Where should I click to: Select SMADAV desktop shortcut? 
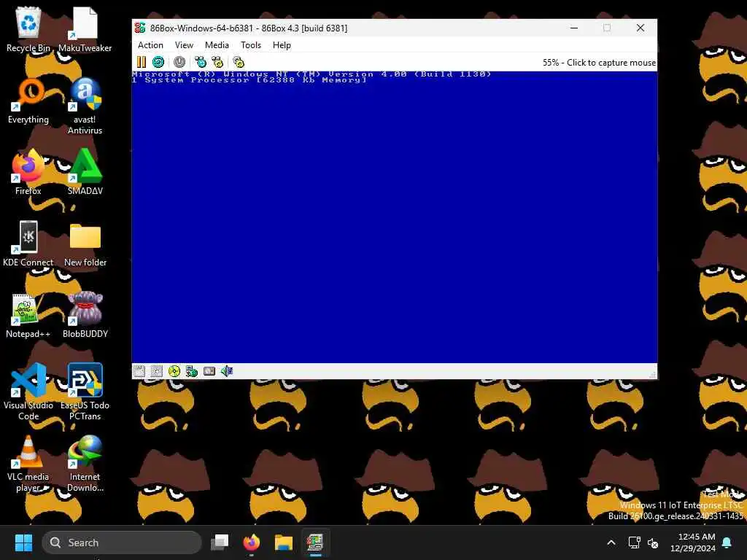85,172
